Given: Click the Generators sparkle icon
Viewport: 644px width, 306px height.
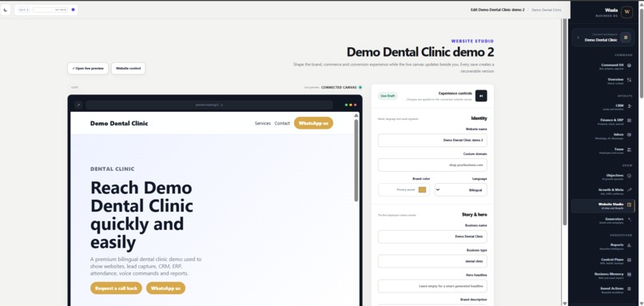Looking at the screenshot, I should click(x=629, y=219).
